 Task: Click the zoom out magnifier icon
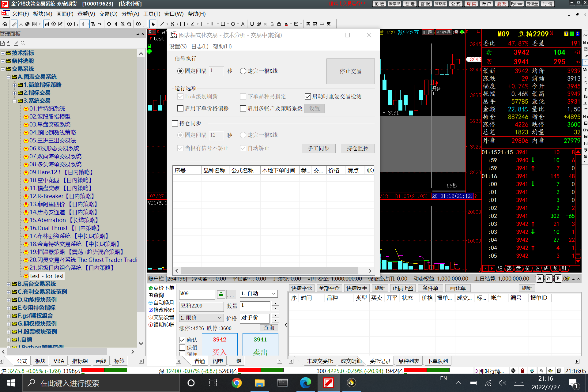tap(129, 24)
